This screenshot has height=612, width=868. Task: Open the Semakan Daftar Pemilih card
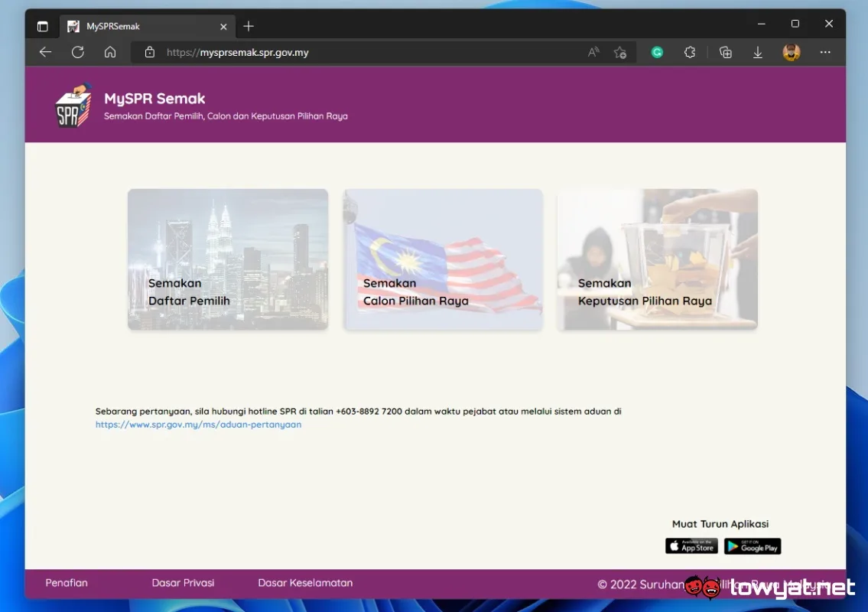[228, 259]
